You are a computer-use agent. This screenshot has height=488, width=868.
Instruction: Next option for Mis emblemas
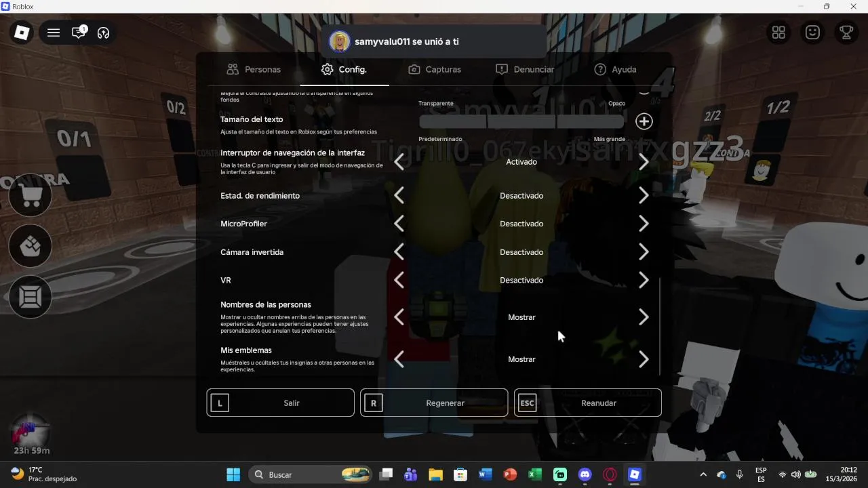pos(644,359)
